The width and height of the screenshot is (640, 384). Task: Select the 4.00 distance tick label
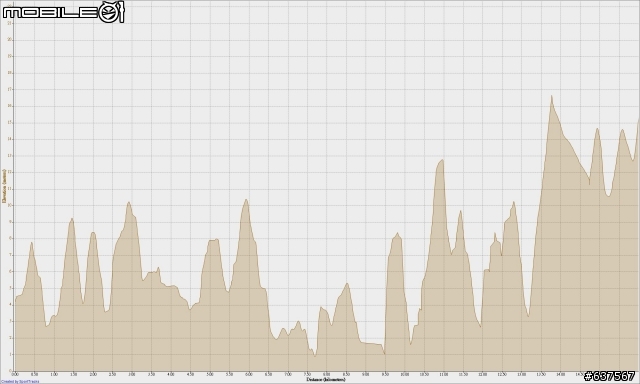click(x=171, y=374)
